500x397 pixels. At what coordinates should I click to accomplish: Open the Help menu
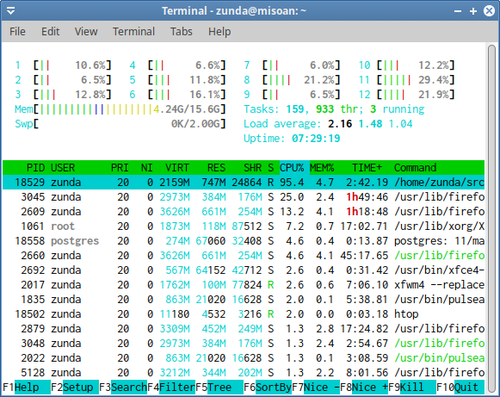click(x=219, y=32)
